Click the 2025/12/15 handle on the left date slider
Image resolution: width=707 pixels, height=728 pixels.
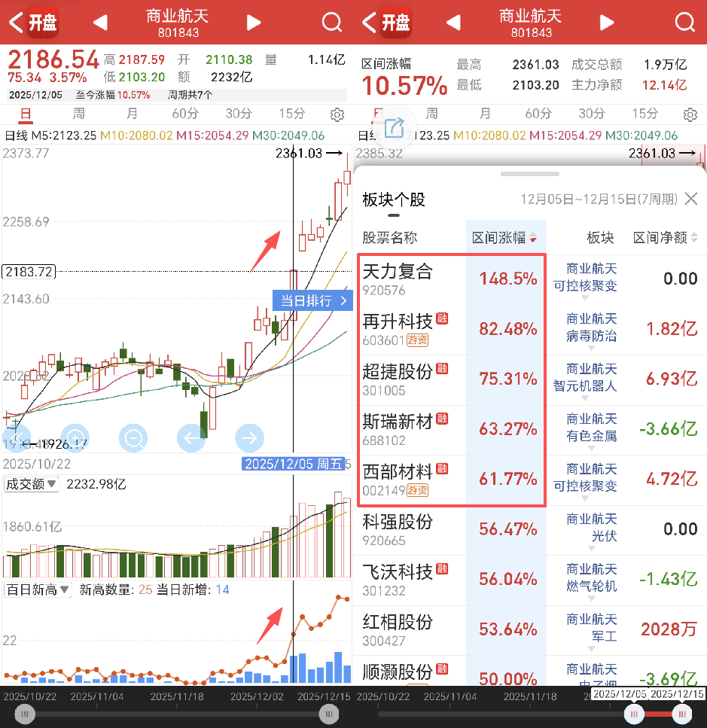328,714
